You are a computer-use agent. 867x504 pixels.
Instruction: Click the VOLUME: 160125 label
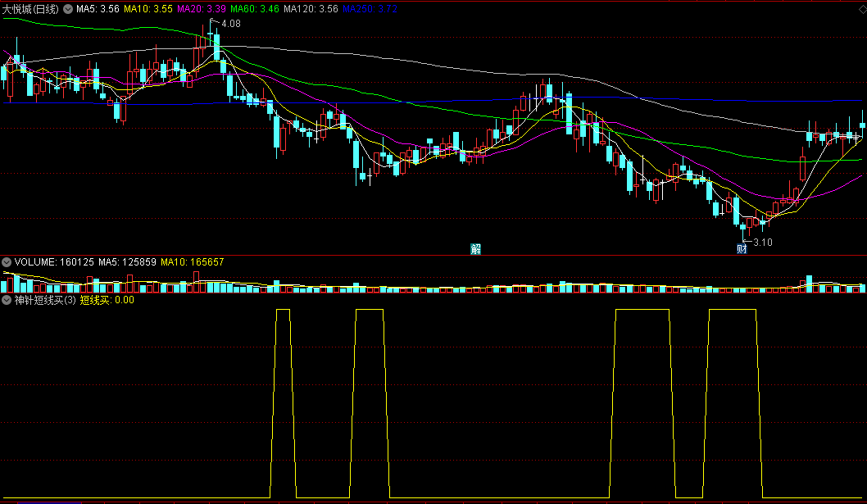tap(54, 262)
